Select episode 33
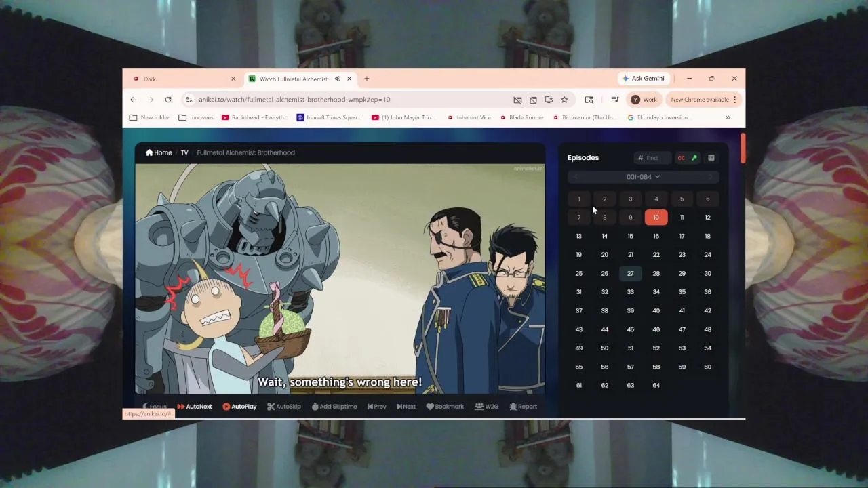868x488 pixels. [x=630, y=292]
